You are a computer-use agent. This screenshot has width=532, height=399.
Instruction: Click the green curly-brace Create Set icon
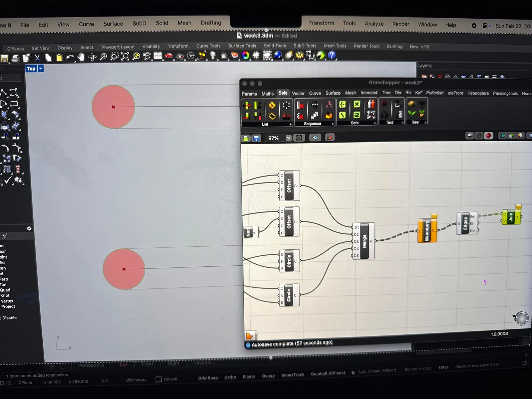point(342,104)
